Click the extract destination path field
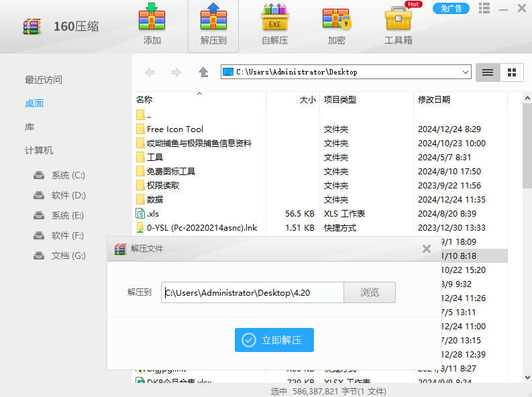This screenshot has width=532, height=397. tap(252, 292)
